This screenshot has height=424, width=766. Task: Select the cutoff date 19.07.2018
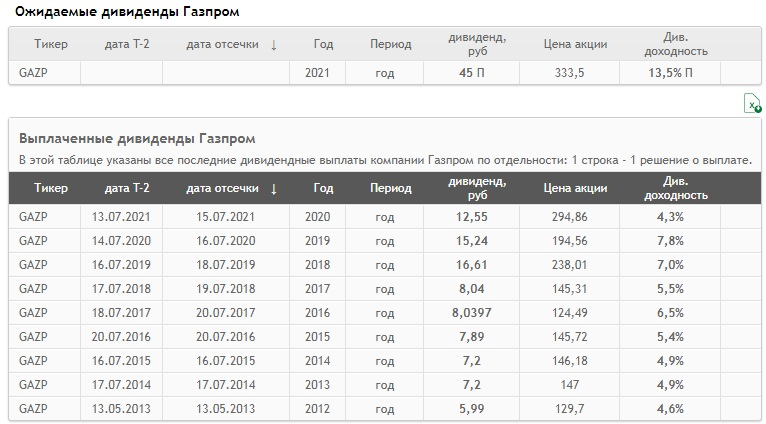[226, 289]
